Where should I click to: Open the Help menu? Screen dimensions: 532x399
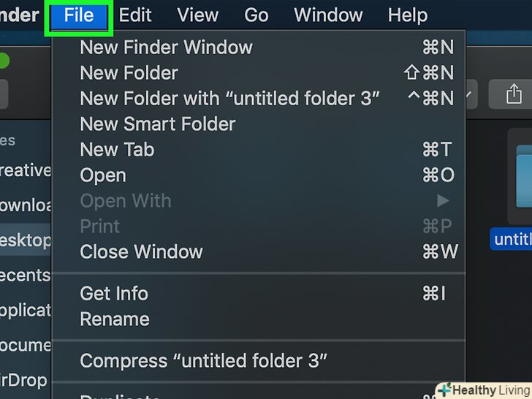(408, 15)
